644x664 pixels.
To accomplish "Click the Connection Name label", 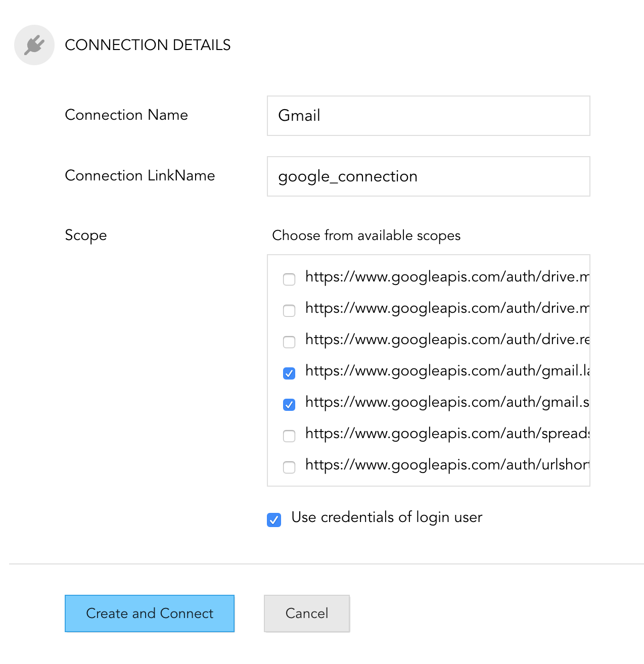I will tap(126, 115).
